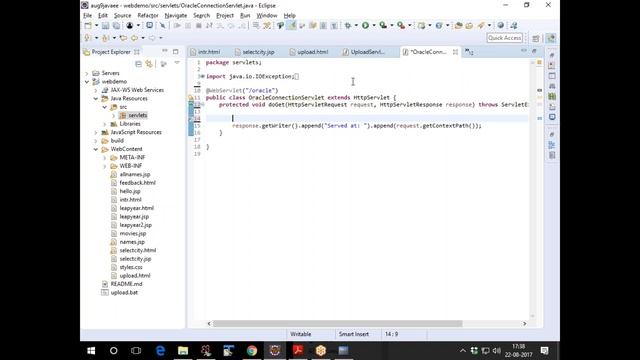This screenshot has width=640, height=360.
Task: Maximize the Project Explorer panel
Action: tap(176, 52)
